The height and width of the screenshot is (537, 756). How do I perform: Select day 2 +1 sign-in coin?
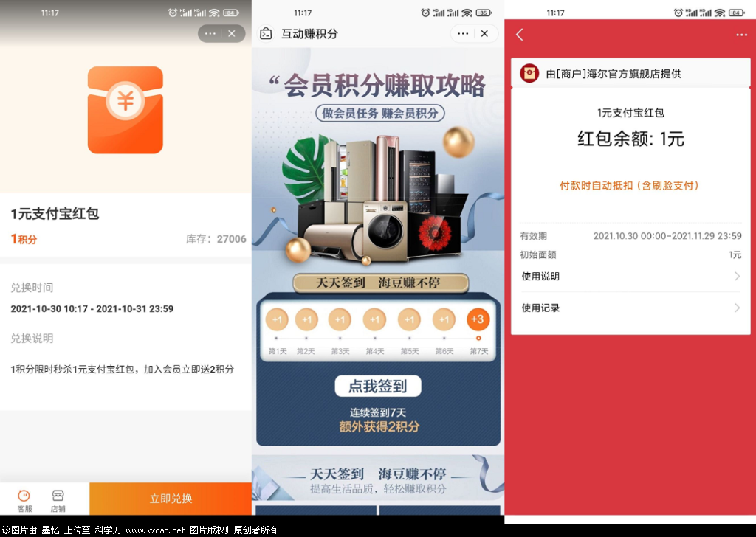click(306, 319)
